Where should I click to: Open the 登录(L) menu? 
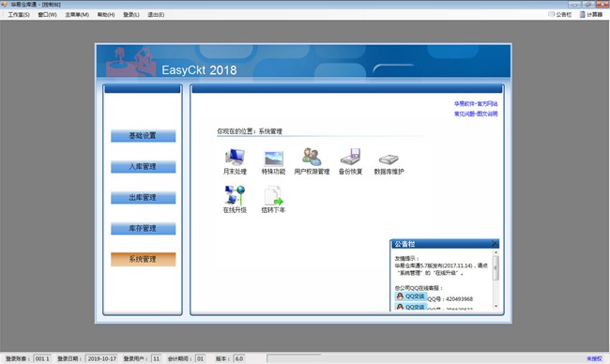pyautogui.click(x=131, y=15)
